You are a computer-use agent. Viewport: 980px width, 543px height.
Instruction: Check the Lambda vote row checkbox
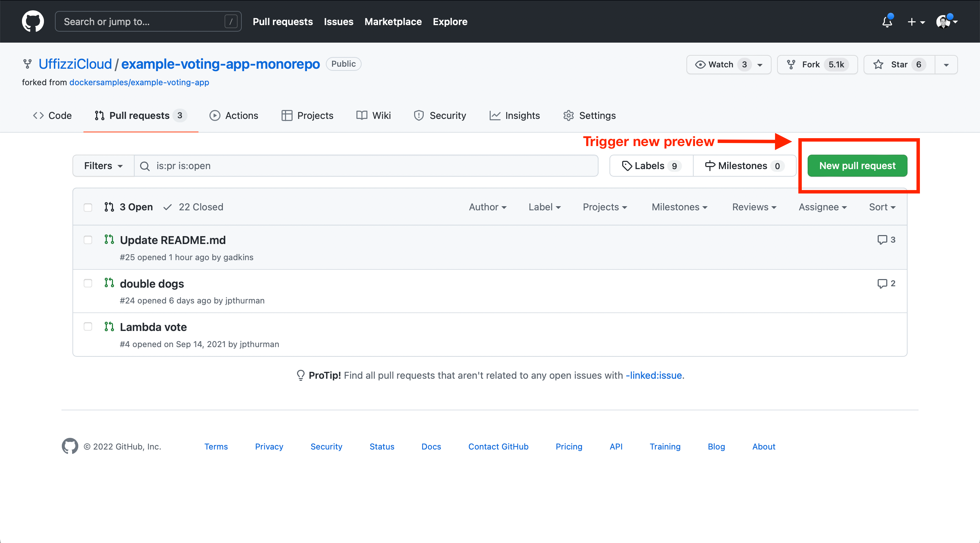pyautogui.click(x=88, y=327)
